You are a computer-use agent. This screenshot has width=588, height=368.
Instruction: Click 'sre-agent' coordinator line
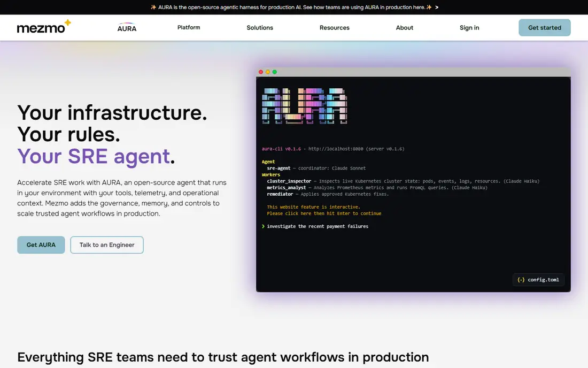[x=316, y=168]
